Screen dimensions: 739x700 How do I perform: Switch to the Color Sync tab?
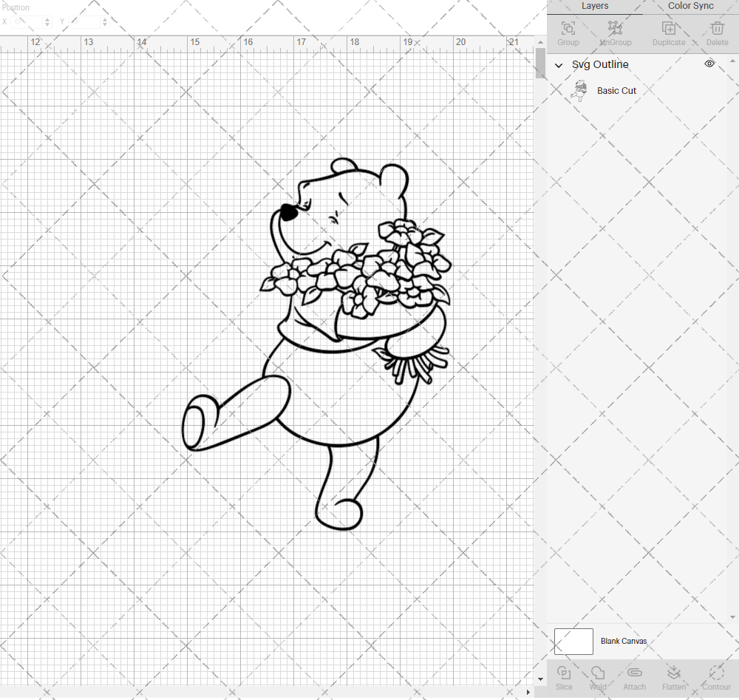click(689, 6)
